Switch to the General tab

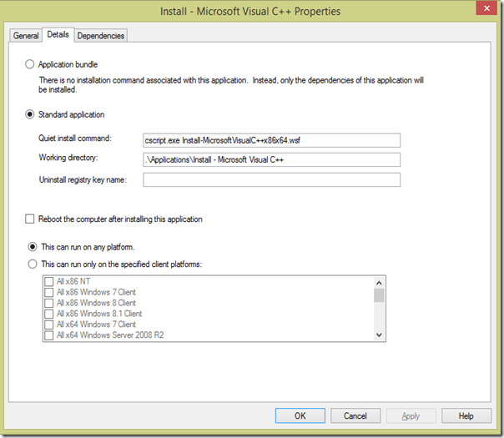pyautogui.click(x=26, y=35)
